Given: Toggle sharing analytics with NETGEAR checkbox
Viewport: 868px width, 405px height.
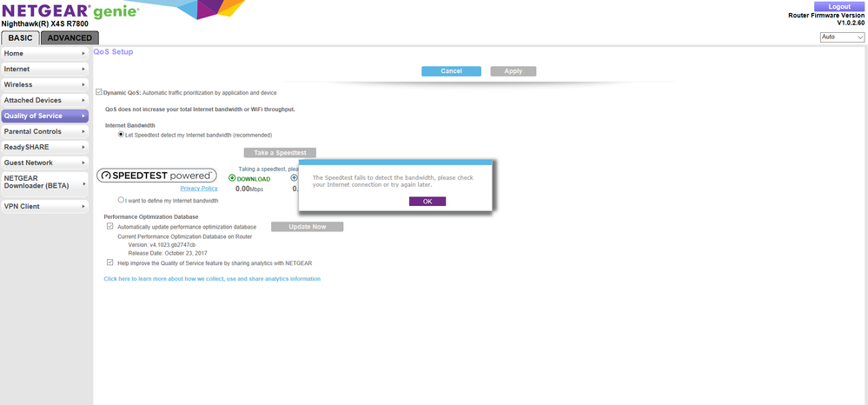Looking at the screenshot, I should pos(110,262).
